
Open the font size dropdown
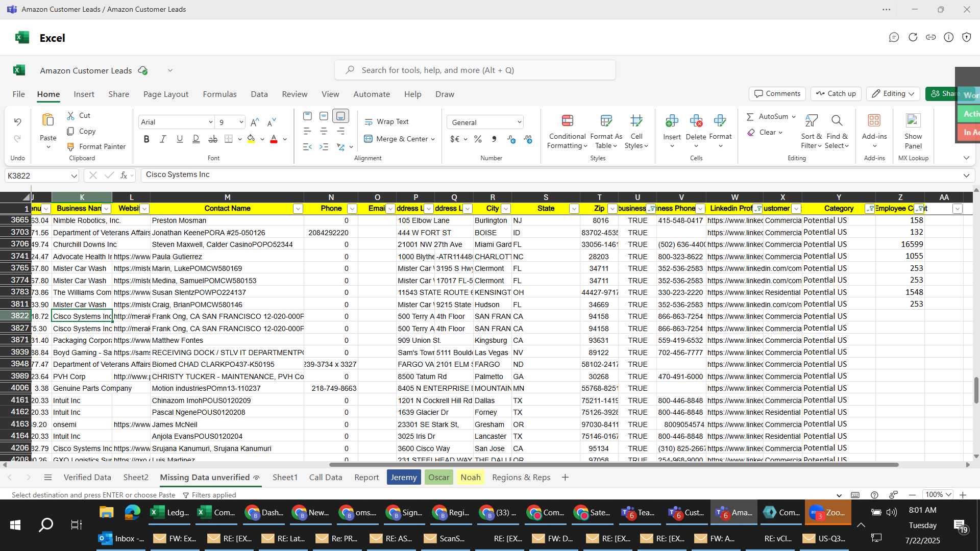241,122
